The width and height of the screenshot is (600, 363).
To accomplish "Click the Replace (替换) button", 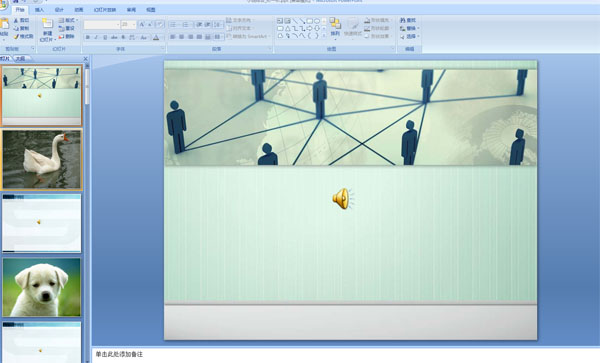I will click(x=410, y=28).
